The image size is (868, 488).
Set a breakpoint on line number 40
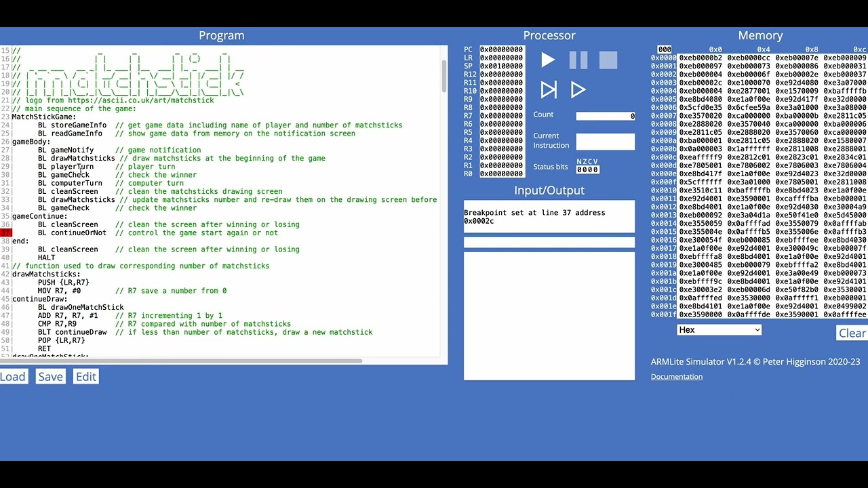click(x=5, y=258)
